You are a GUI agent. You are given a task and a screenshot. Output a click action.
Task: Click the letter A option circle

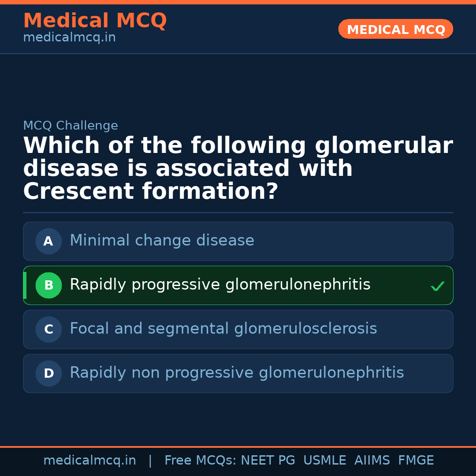click(x=48, y=241)
